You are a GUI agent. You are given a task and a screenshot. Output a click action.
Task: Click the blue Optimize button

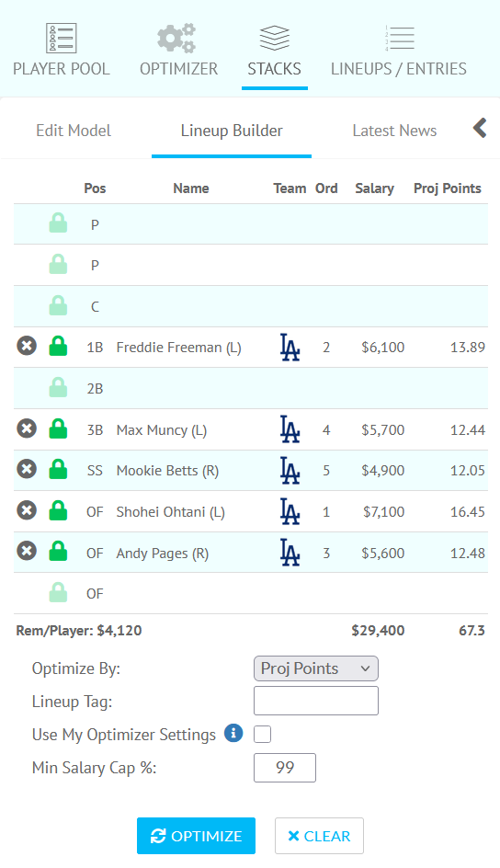(197, 836)
